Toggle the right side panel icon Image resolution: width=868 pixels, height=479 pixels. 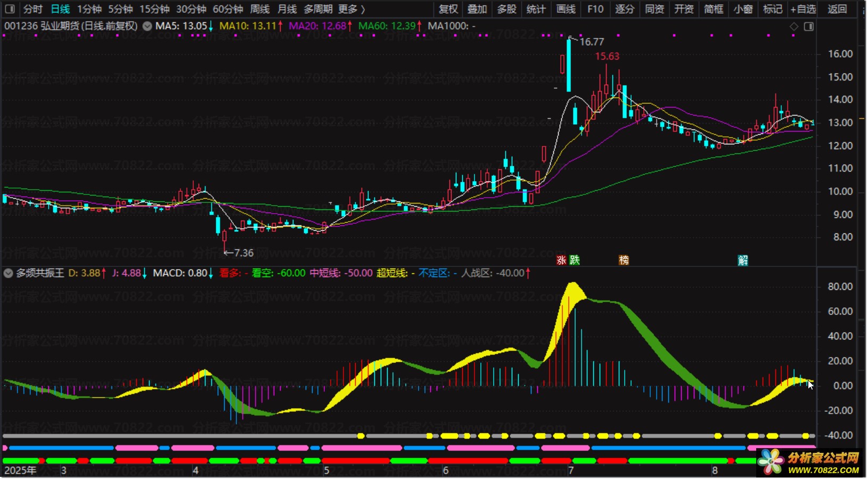point(809,27)
